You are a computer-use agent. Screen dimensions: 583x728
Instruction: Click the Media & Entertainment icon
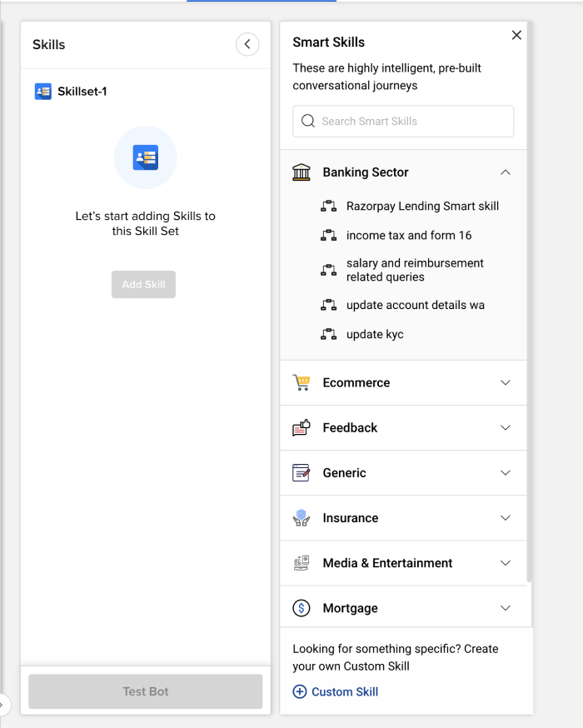[x=301, y=563]
